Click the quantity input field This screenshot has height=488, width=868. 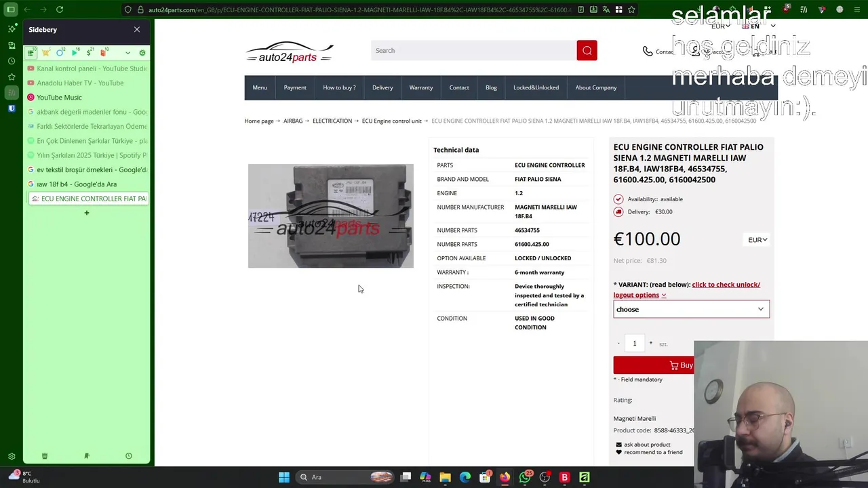tap(635, 343)
